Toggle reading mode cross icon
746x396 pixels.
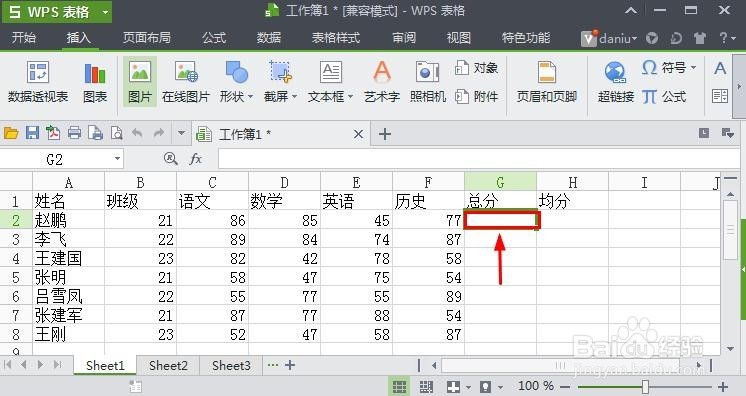tap(453, 386)
